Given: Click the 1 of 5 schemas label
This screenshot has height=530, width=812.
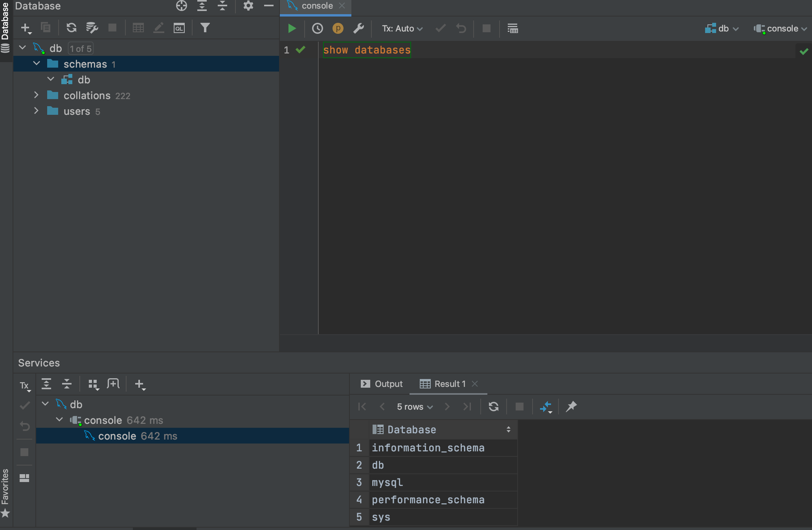Looking at the screenshot, I should [x=81, y=48].
